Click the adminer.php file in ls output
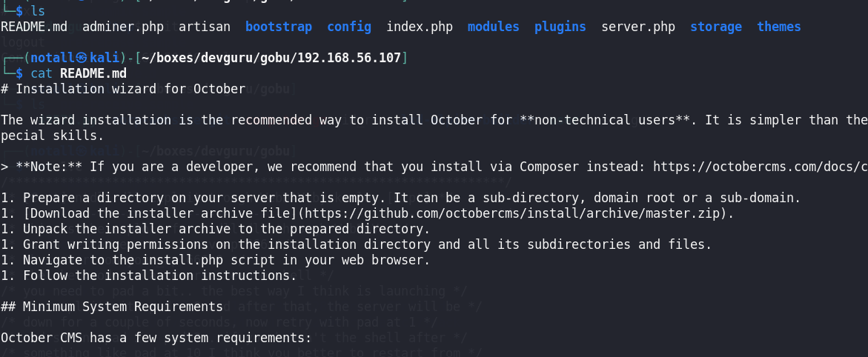 tap(122, 27)
